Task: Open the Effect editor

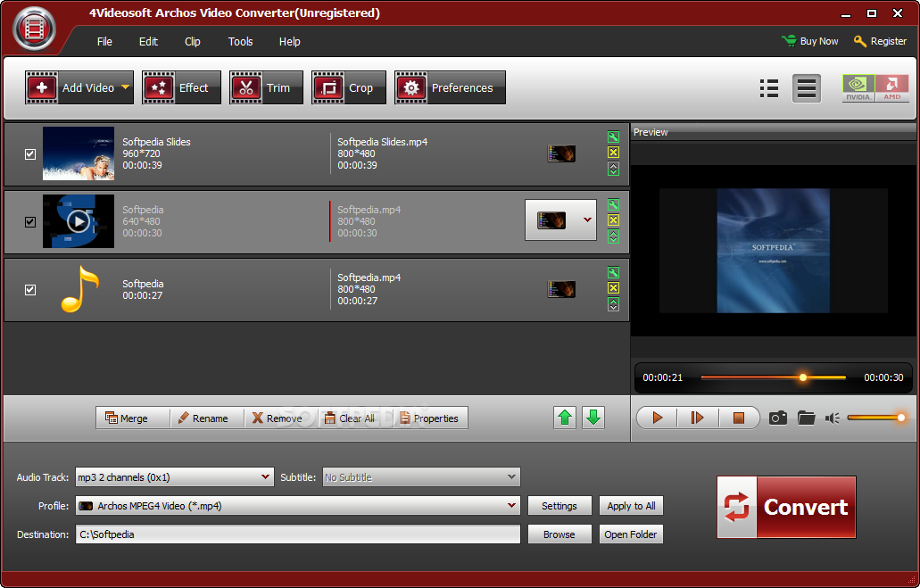Action: 181,88
